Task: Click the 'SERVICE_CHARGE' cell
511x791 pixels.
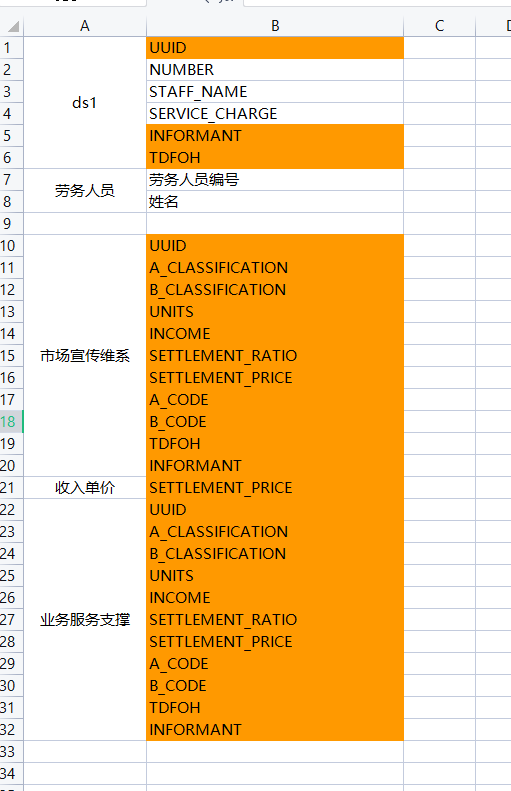Action: tap(275, 114)
